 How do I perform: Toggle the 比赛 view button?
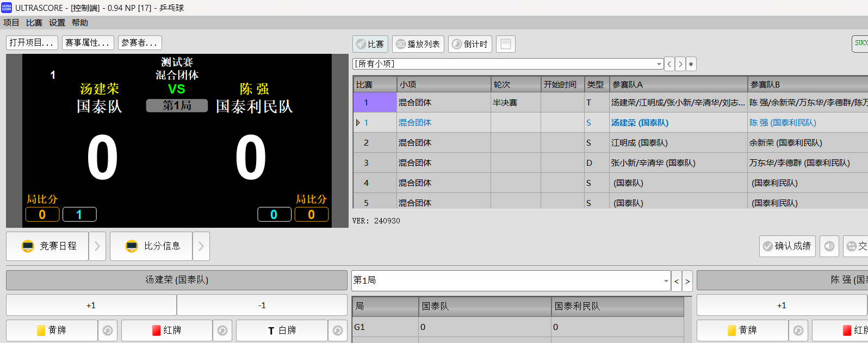(x=370, y=44)
